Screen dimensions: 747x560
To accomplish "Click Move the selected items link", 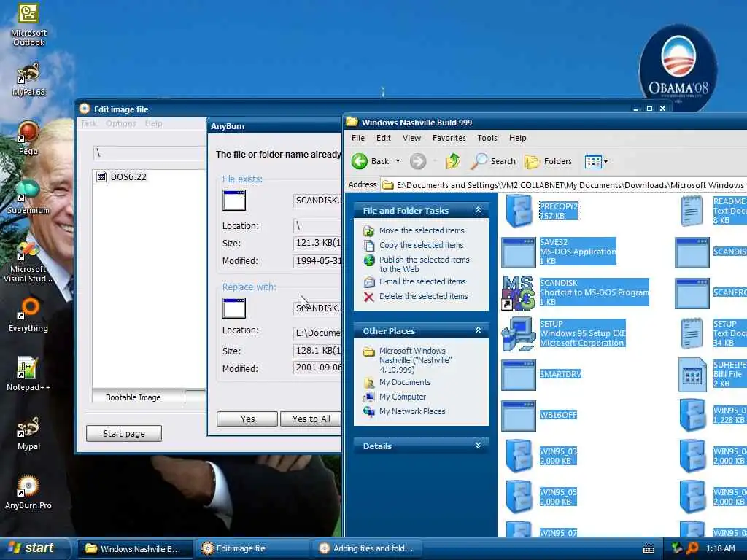I will coord(422,230).
